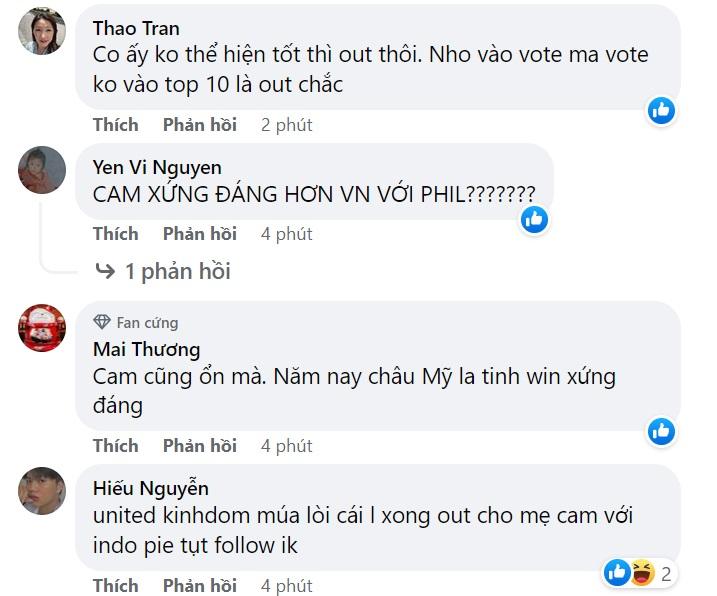Reply to Hiếu Nguyễn's comment
The width and height of the screenshot is (717, 596).
199,585
